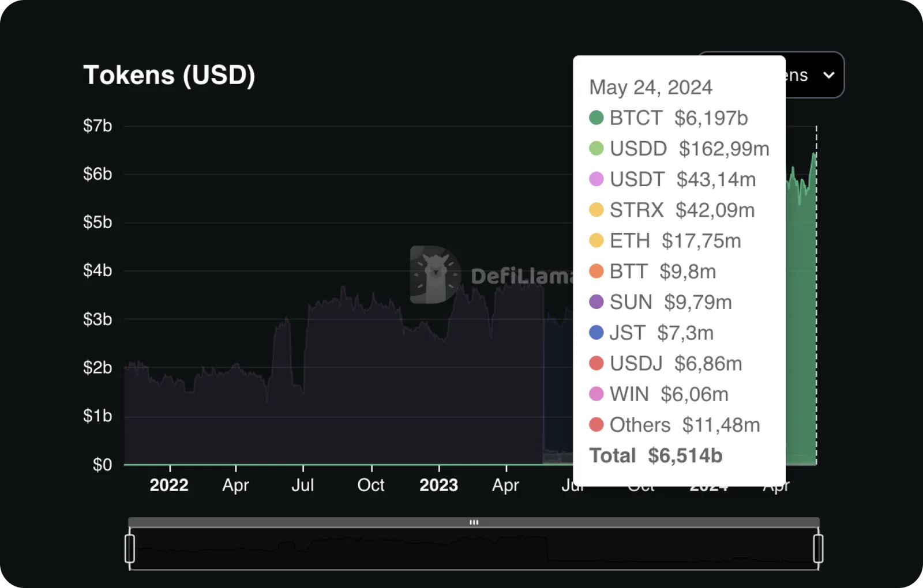Click the right range slider handle

tap(818, 548)
